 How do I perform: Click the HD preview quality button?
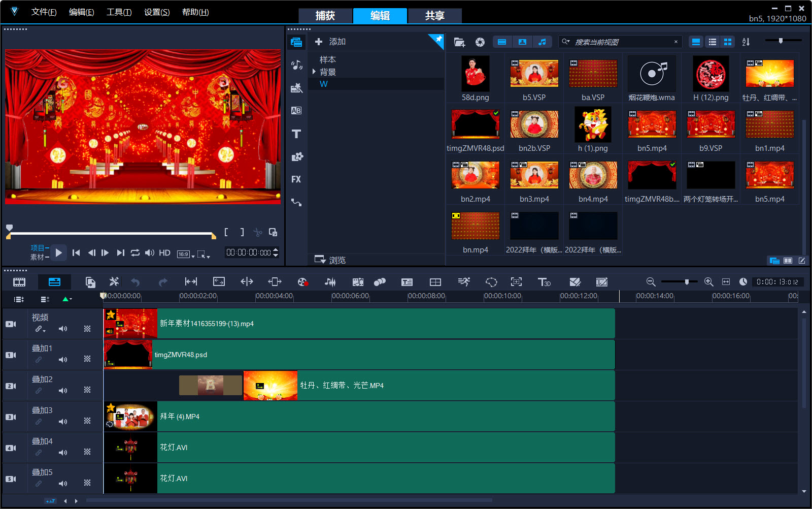tap(164, 253)
